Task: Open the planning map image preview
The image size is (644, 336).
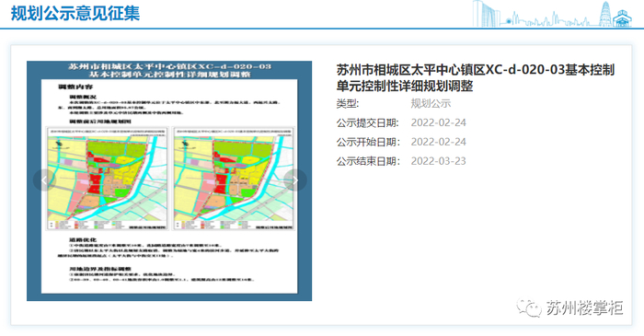Action: click(169, 180)
